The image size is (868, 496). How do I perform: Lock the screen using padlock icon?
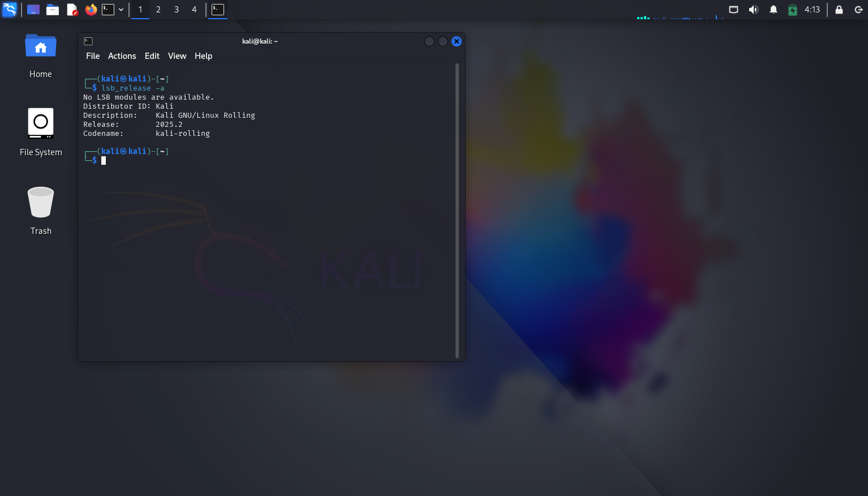839,10
